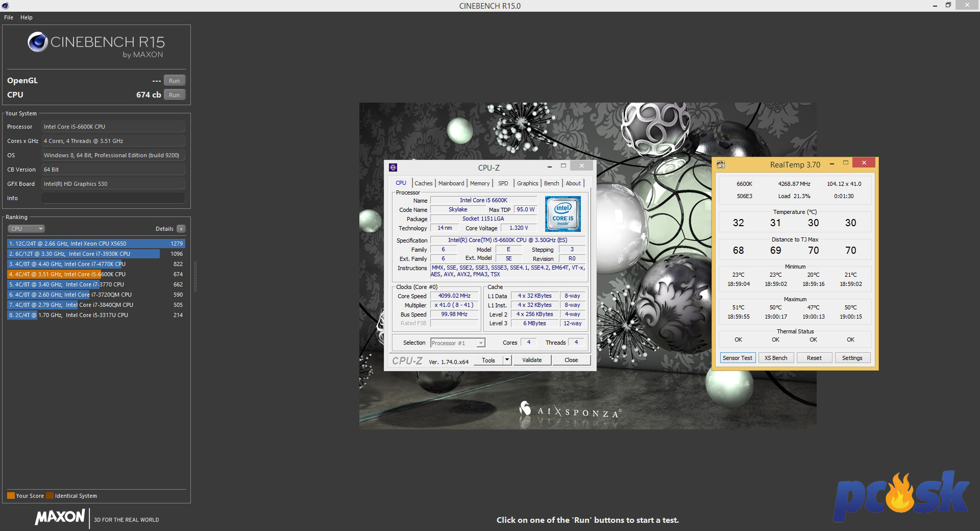Click the Tools button in CPU-Z

pyautogui.click(x=488, y=360)
